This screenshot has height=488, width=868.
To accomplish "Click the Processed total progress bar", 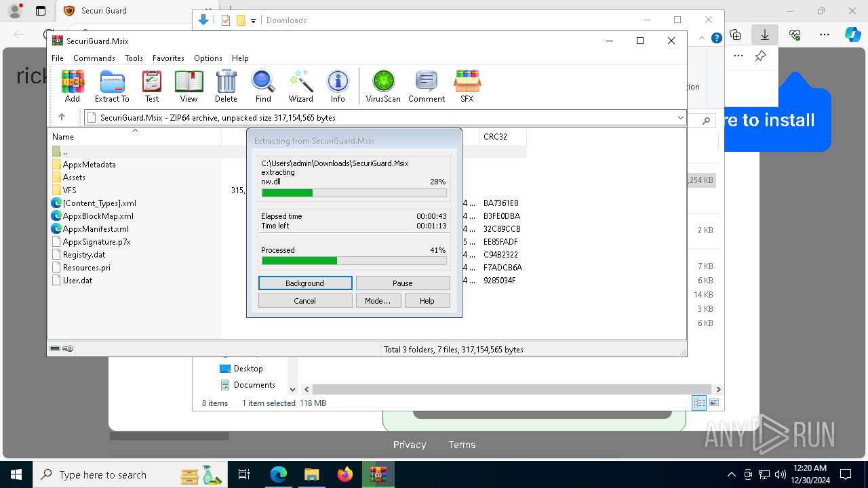I will click(x=354, y=260).
